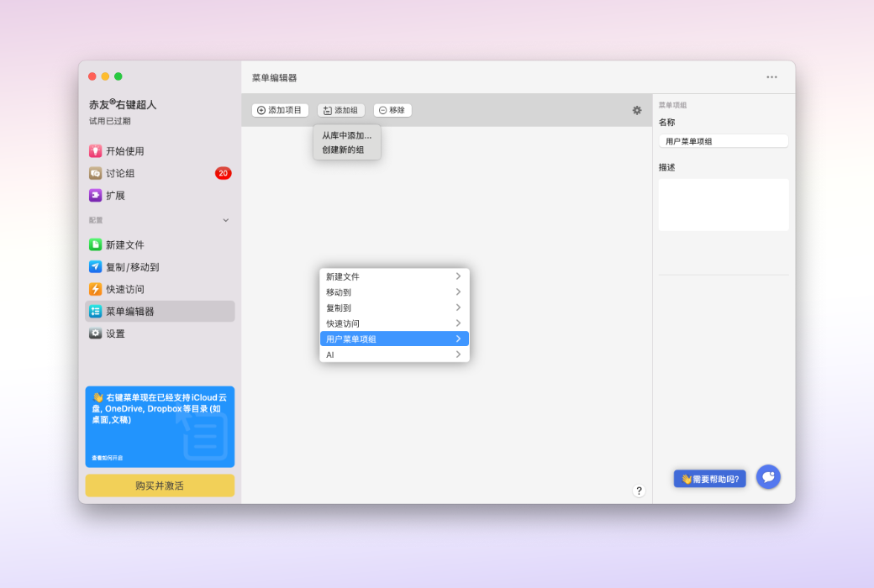Select 复制到 in the context menu

coord(394,307)
